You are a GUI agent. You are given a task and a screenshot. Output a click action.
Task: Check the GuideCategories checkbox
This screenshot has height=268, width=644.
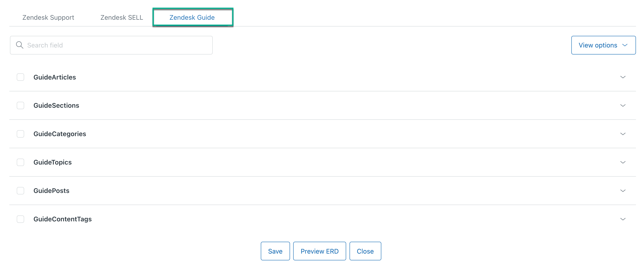20,134
